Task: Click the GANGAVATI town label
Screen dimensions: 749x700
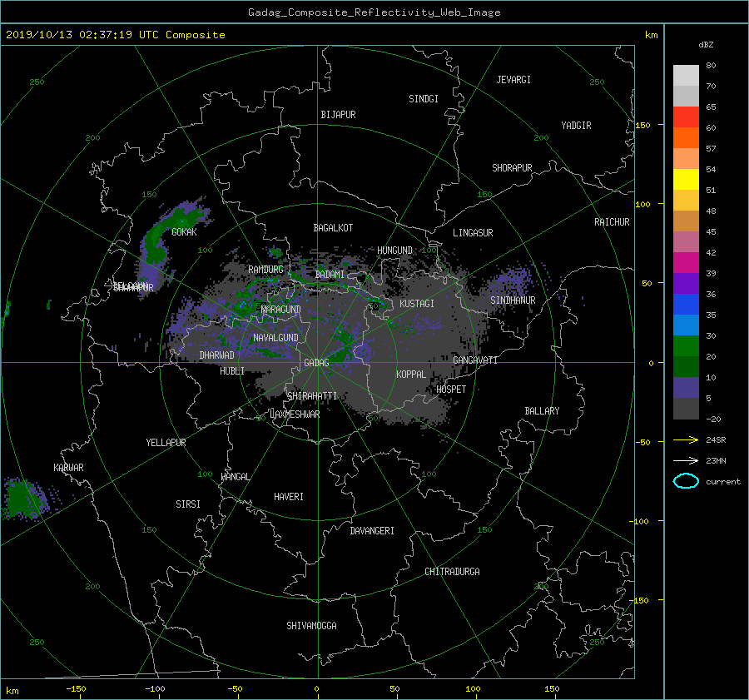Action: pos(475,360)
